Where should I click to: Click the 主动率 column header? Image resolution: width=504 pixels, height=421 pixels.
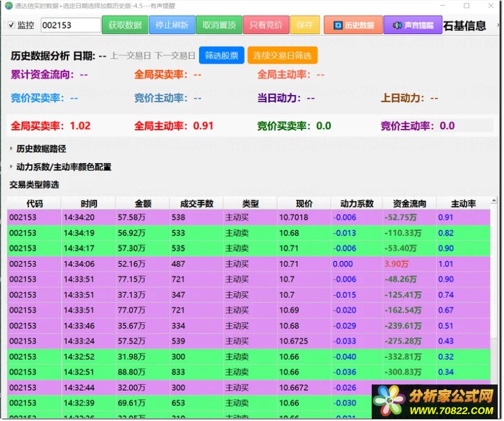(x=463, y=204)
